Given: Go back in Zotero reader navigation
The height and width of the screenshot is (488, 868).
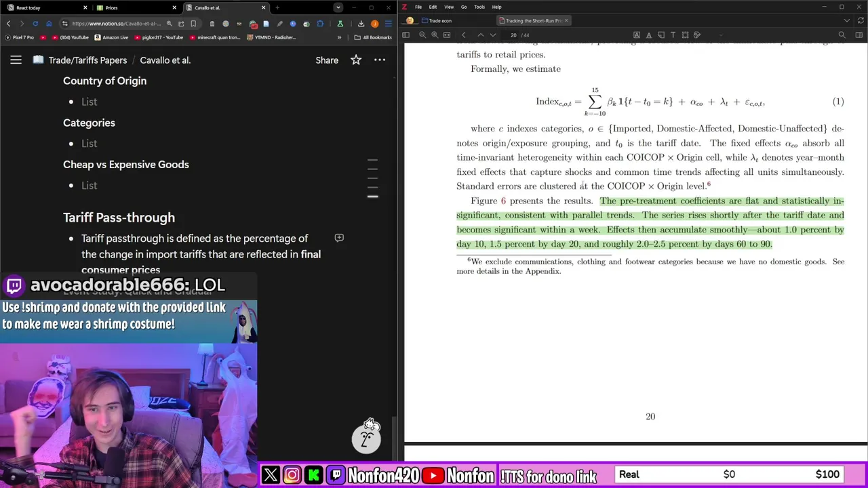Looking at the screenshot, I should pos(464,35).
